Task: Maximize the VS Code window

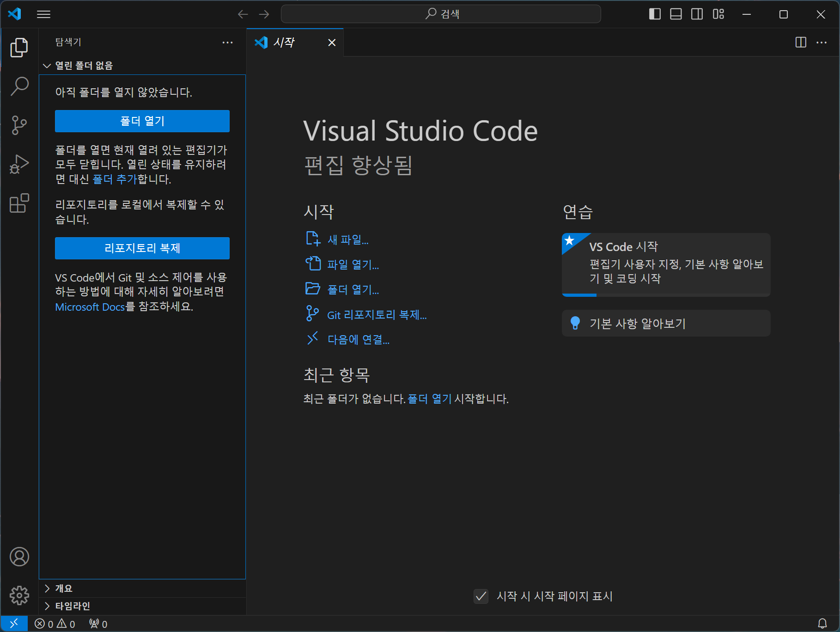Action: (x=784, y=14)
